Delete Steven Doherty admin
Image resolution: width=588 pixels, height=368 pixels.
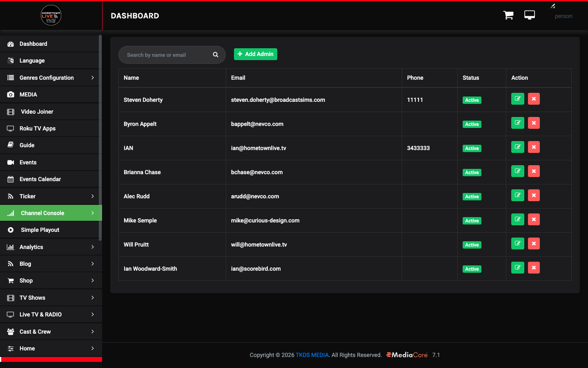[534, 99]
